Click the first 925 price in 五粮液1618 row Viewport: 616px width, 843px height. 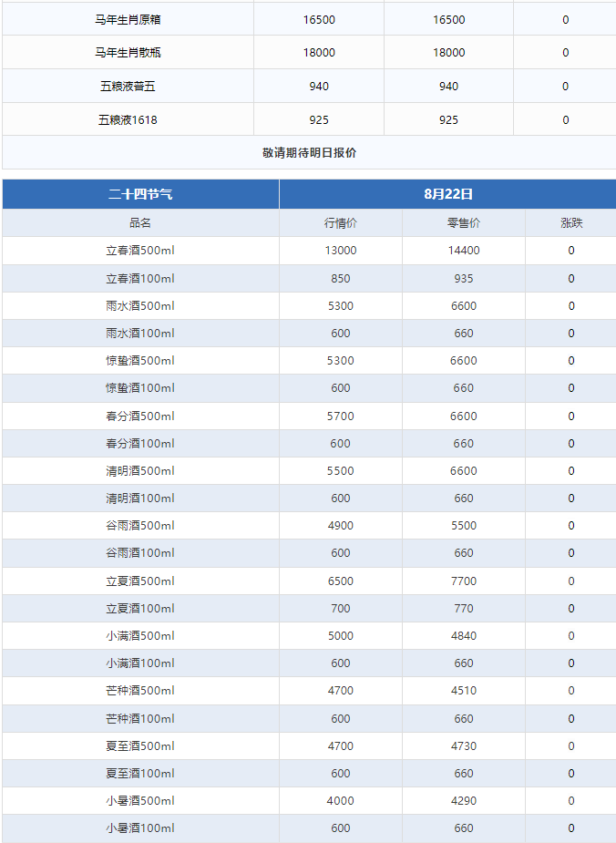click(x=319, y=120)
